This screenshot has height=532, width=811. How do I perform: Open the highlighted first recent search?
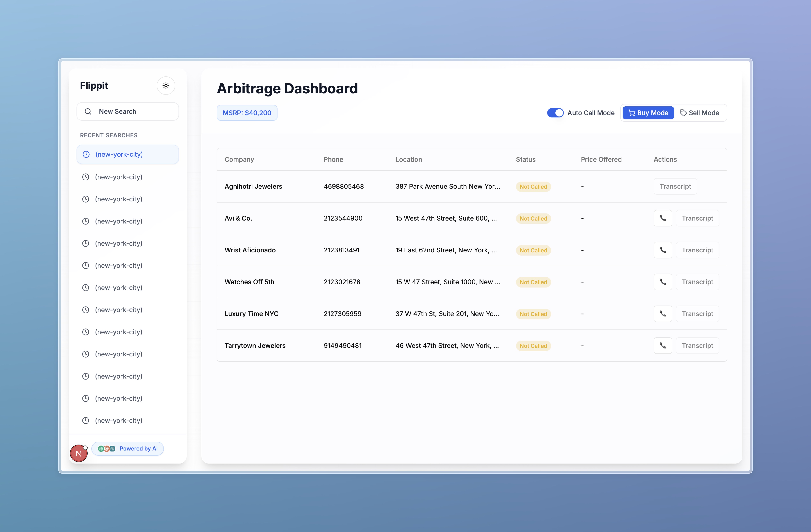128,154
